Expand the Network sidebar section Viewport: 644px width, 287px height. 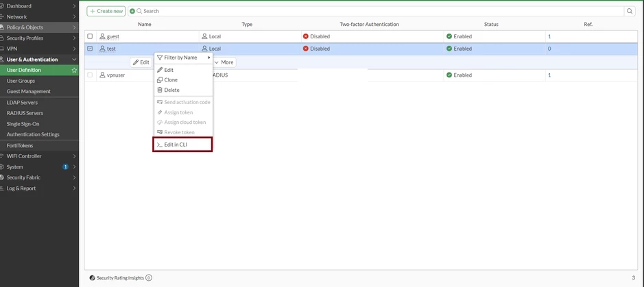pos(39,17)
